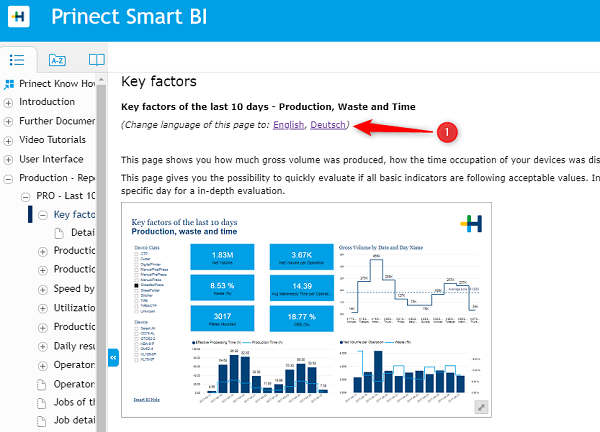Open the glossary book tab
This screenshot has width=600, height=432.
point(96,59)
